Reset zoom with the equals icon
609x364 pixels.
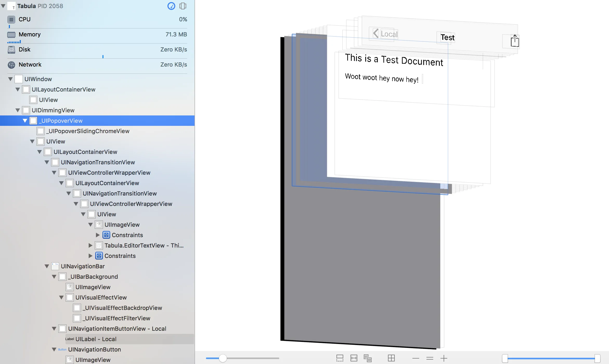click(430, 358)
